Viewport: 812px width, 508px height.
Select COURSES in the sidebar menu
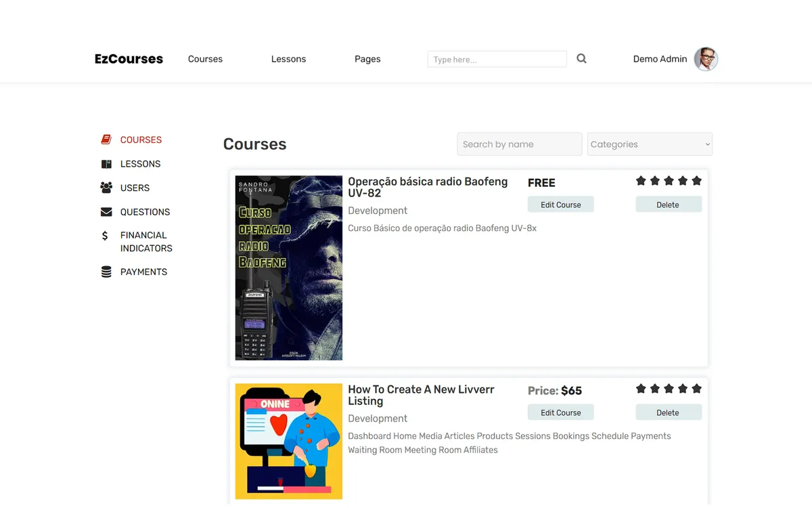click(141, 140)
